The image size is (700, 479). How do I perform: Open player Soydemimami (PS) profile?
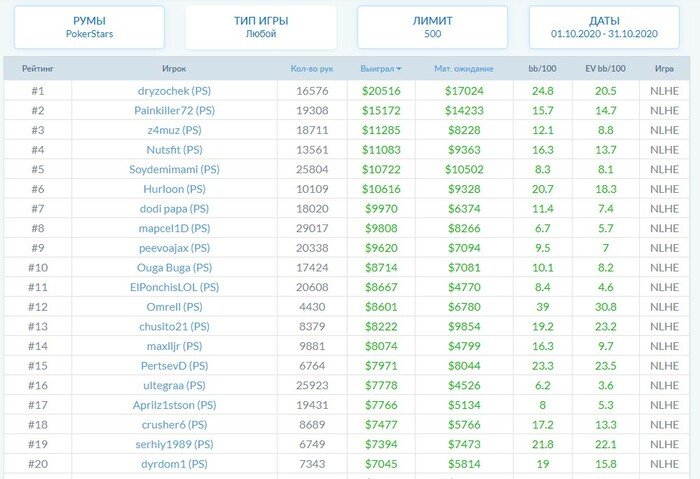[174, 169]
